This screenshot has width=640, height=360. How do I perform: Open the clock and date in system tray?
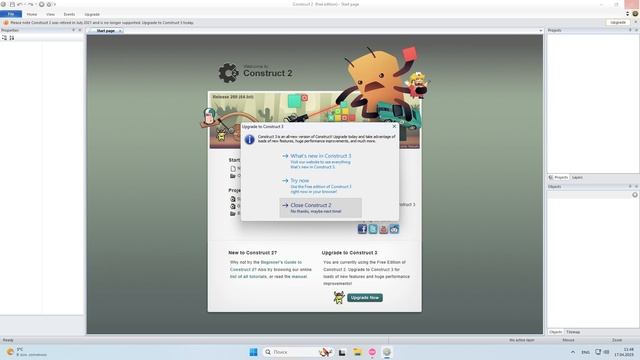pos(623,352)
